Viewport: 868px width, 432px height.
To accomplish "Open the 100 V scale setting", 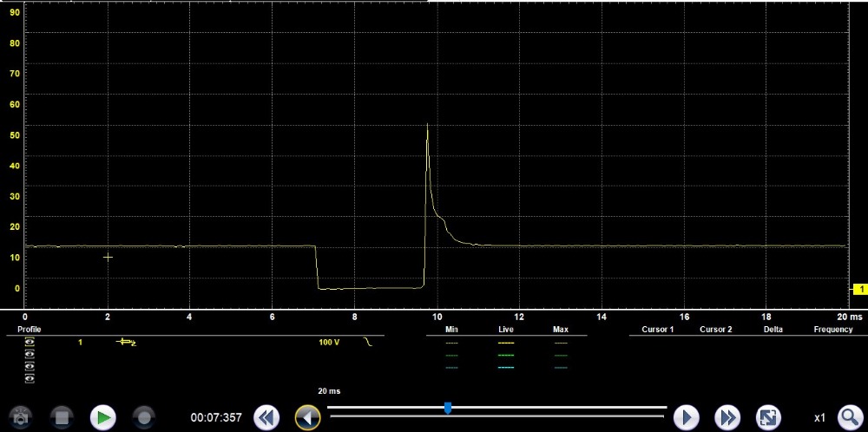I will [x=329, y=343].
